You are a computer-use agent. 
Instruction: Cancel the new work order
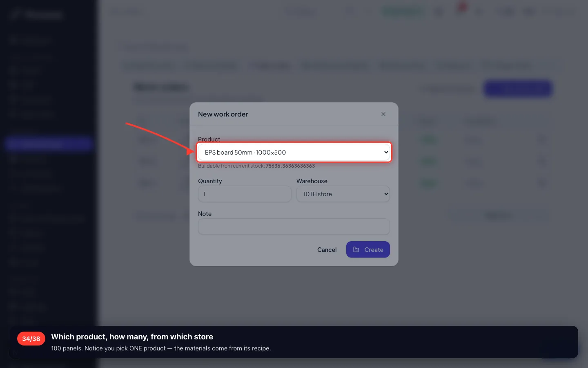click(327, 250)
